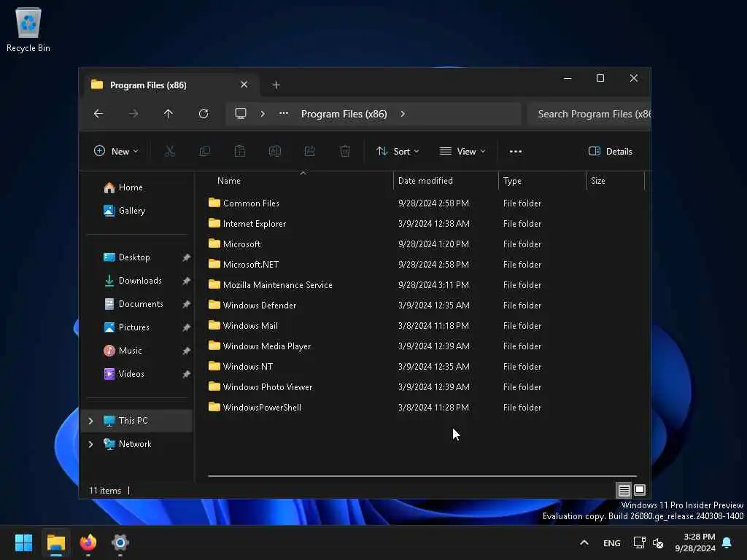Screen dimensions: 747x560
Task: Toggle the Details pane
Action: point(611,152)
